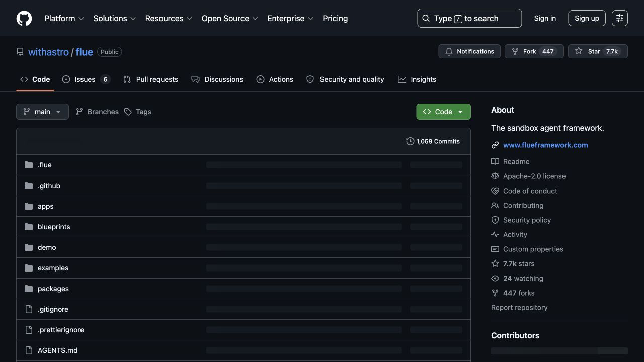Go to the Actions tab

[x=275, y=79]
